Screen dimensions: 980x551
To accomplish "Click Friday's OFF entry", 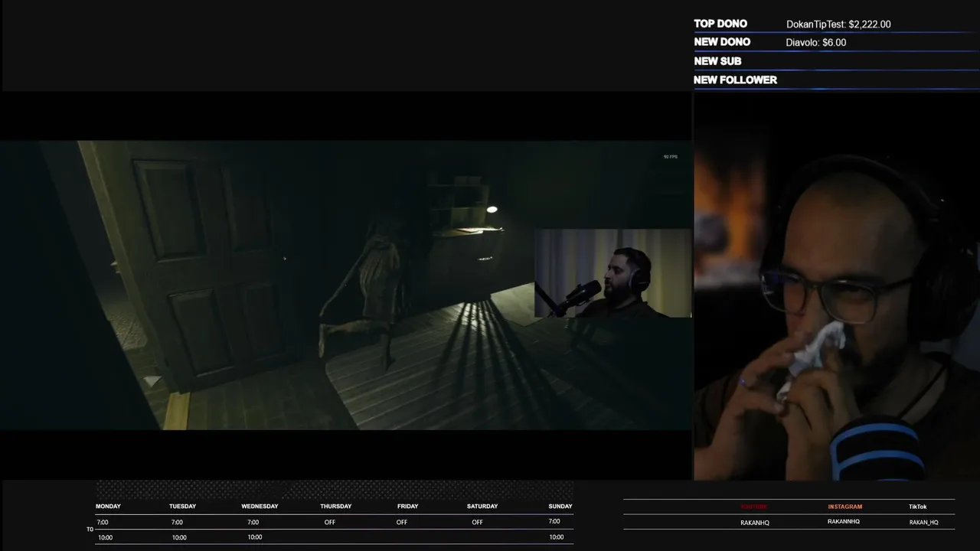I will [x=402, y=523].
